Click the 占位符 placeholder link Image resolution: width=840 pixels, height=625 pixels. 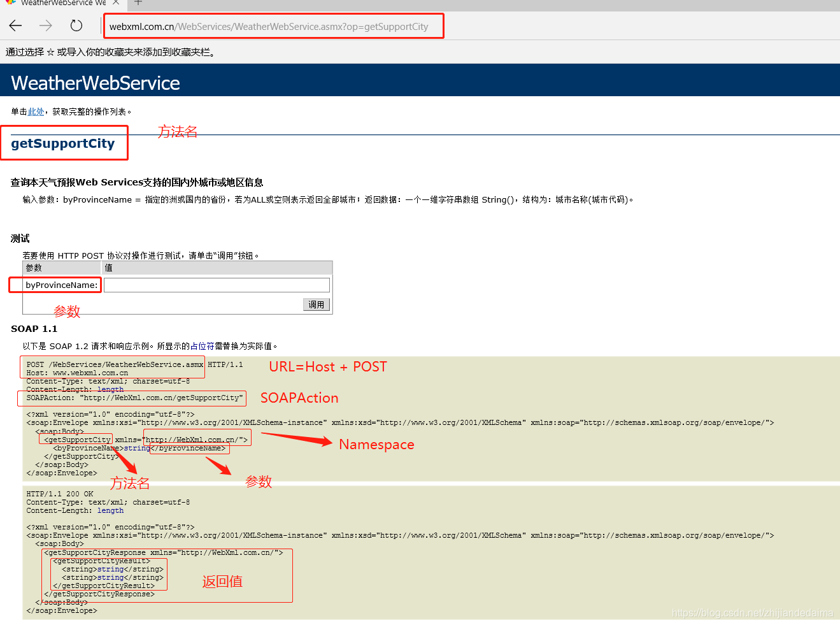click(x=202, y=346)
